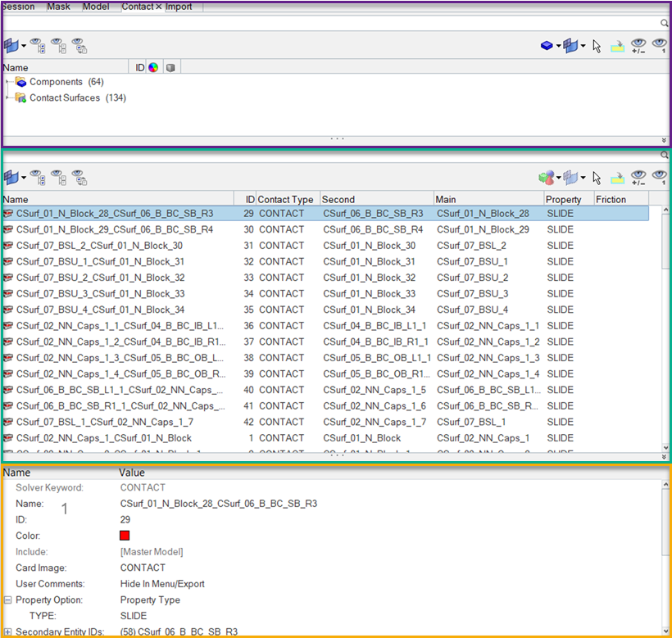Screen dimensions: 672x638
Task: Click the red Color swatch in properties
Action: [125, 536]
